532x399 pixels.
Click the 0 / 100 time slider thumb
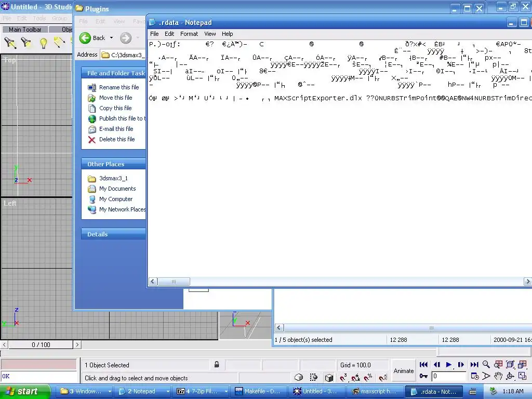tap(41, 345)
